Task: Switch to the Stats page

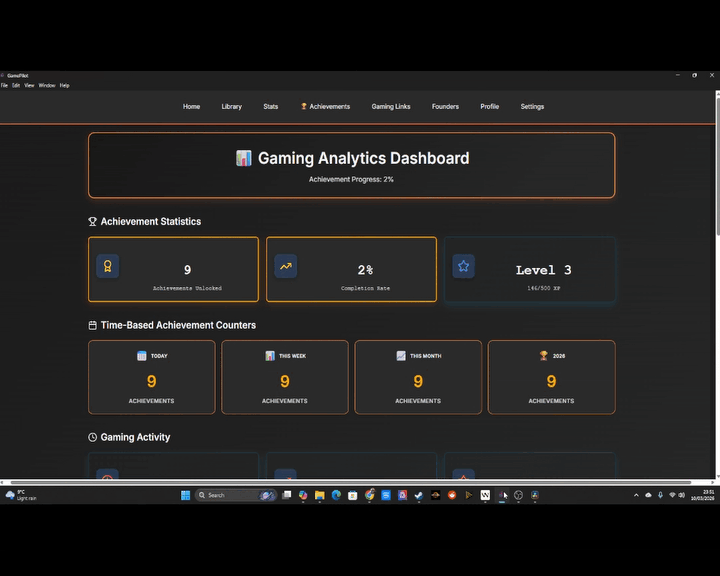Action: tap(271, 107)
